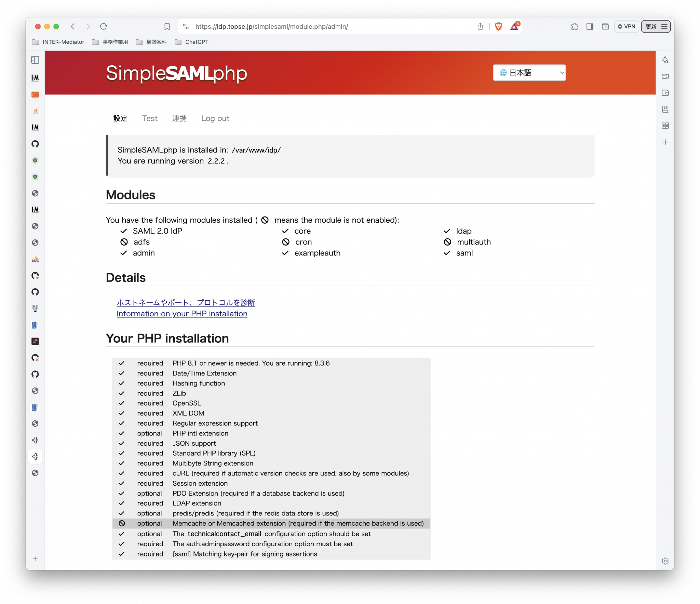Toggle reader mode icon in the right sidebar

[665, 126]
